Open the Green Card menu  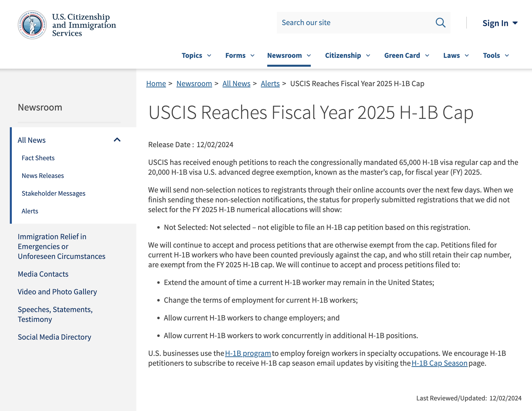point(402,55)
